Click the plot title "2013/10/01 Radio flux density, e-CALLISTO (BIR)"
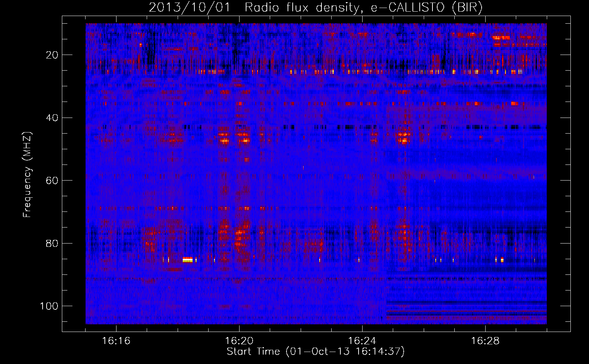The height and width of the screenshot is (364, 589). [x=316, y=7]
